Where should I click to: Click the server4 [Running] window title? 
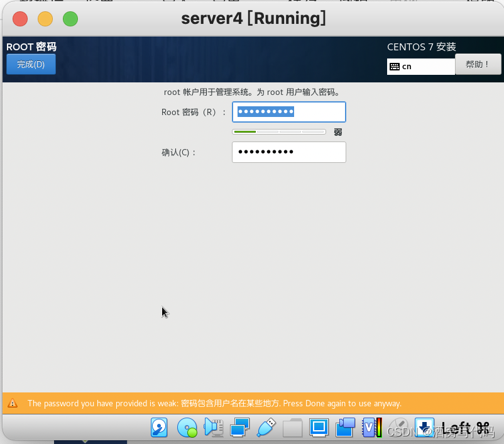click(254, 18)
